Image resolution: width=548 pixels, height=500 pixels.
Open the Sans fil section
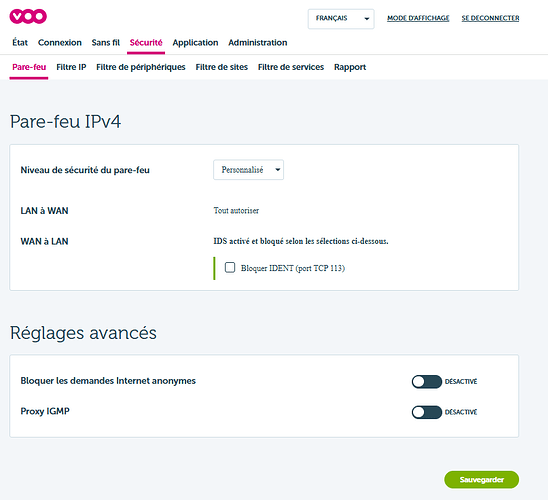(106, 43)
